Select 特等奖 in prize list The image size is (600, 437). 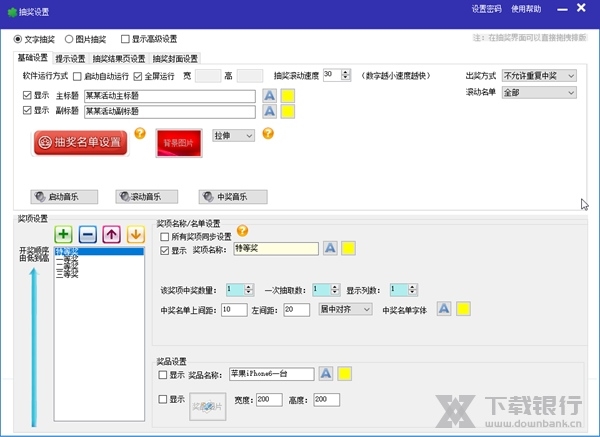pyautogui.click(x=99, y=251)
